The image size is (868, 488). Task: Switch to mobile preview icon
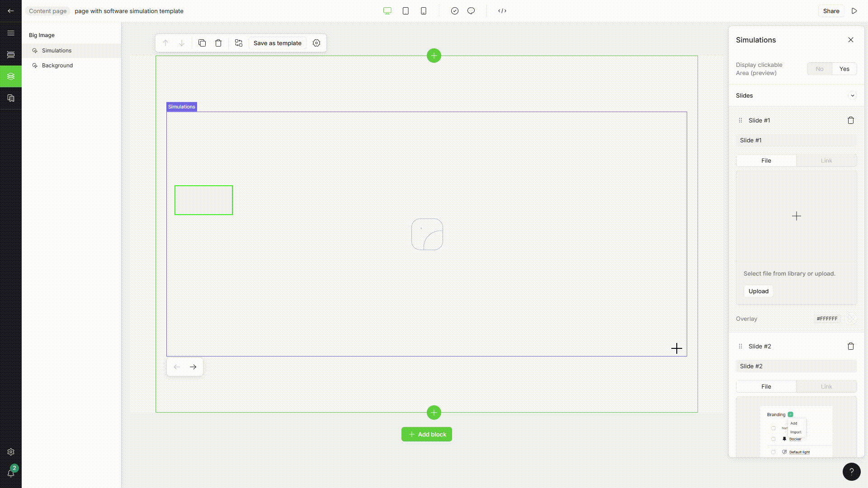(x=424, y=11)
